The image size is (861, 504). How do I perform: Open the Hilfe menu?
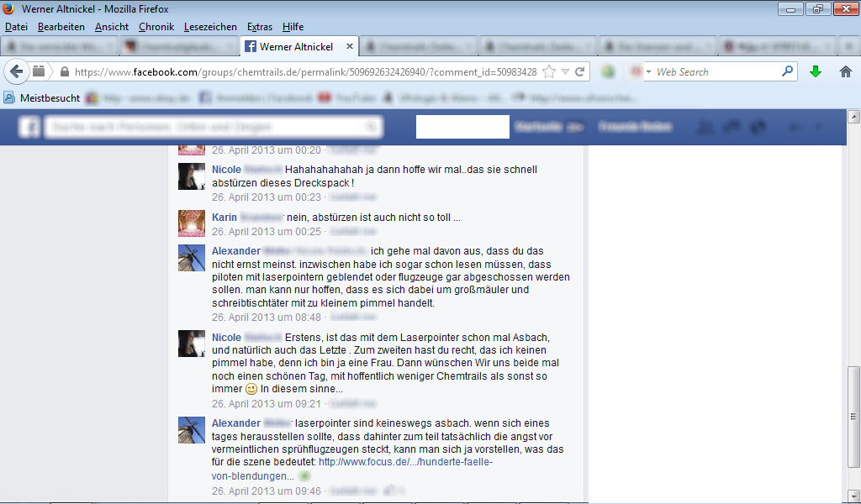pos(293,27)
